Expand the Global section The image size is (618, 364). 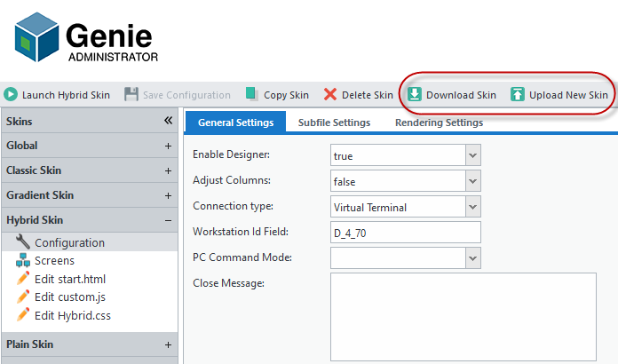169,146
